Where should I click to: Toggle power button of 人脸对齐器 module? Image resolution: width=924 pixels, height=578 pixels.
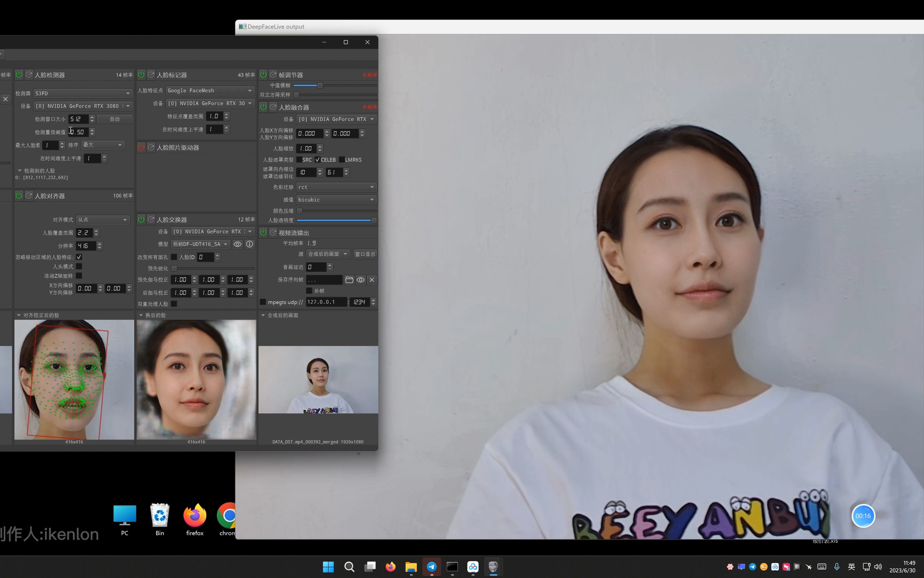click(19, 196)
